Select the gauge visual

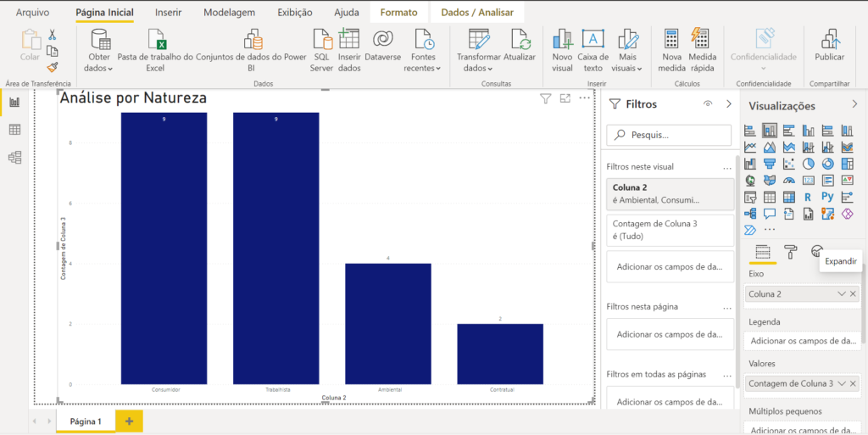[x=789, y=181]
